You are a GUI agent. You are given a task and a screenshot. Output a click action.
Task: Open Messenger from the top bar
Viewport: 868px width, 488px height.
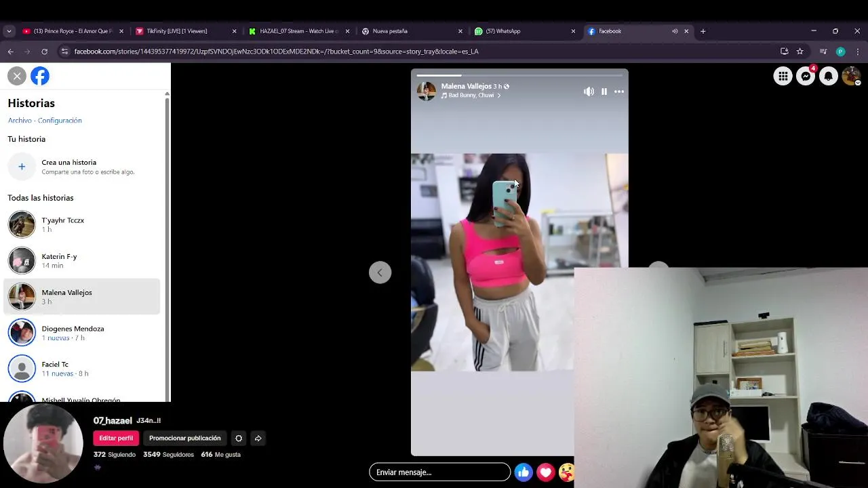pos(806,77)
